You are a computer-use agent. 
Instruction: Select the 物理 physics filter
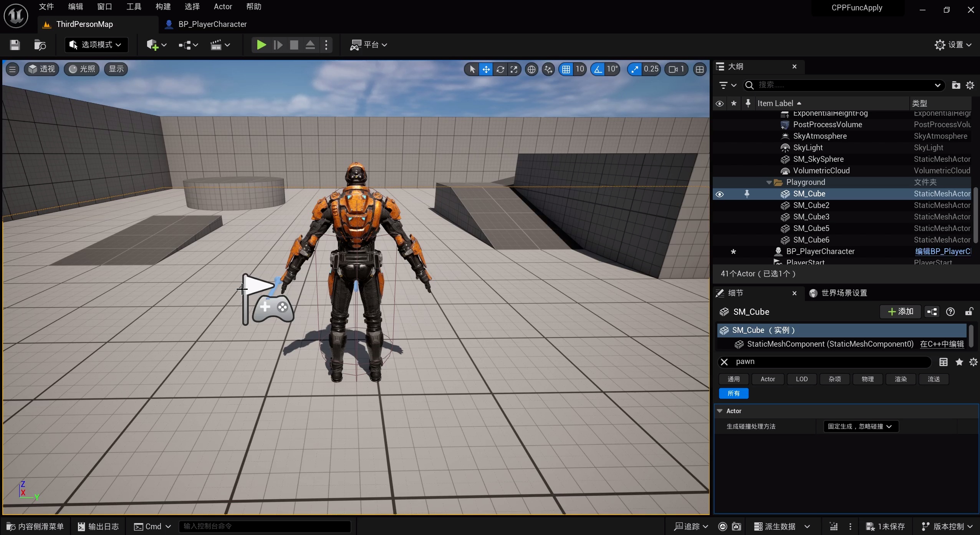867,379
